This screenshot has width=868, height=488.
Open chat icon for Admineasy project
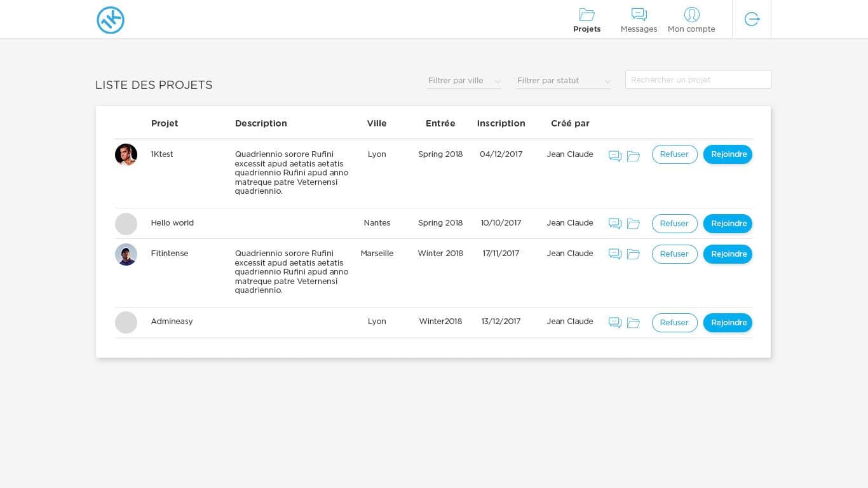coord(614,323)
